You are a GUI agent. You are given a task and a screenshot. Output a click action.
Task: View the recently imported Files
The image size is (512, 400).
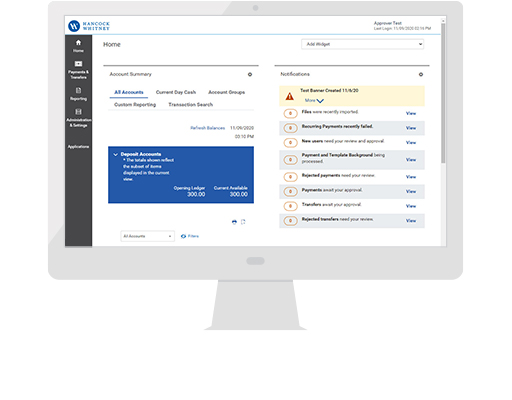click(x=411, y=113)
